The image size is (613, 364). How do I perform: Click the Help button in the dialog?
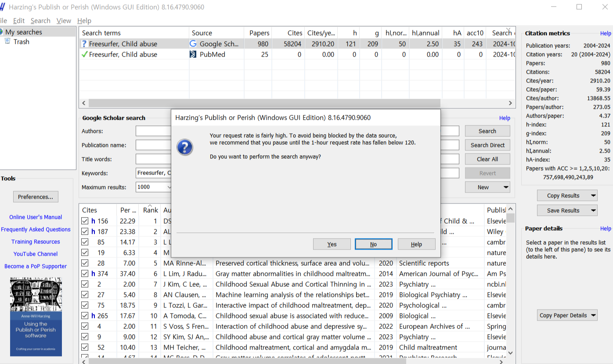coord(416,244)
